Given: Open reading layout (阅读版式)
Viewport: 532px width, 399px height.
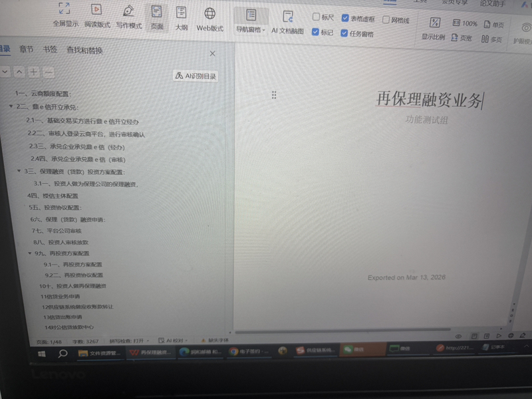Looking at the screenshot, I should coord(97,16).
